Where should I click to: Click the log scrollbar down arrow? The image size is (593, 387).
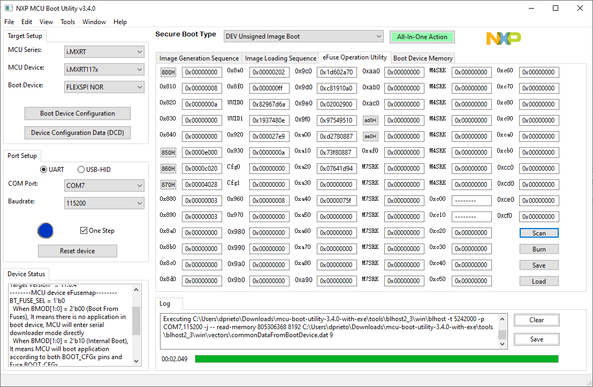coord(502,344)
